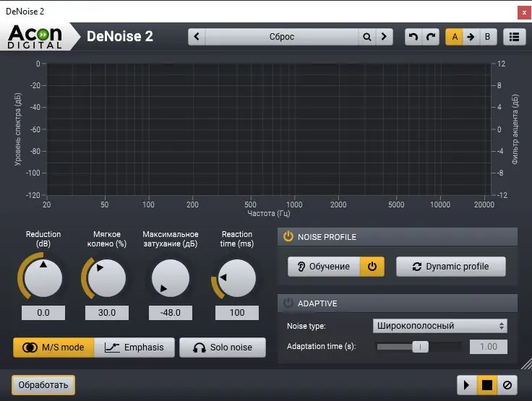Click the Adaptation time value field 1.00
Screen dimensions: 532x401
(489, 347)
